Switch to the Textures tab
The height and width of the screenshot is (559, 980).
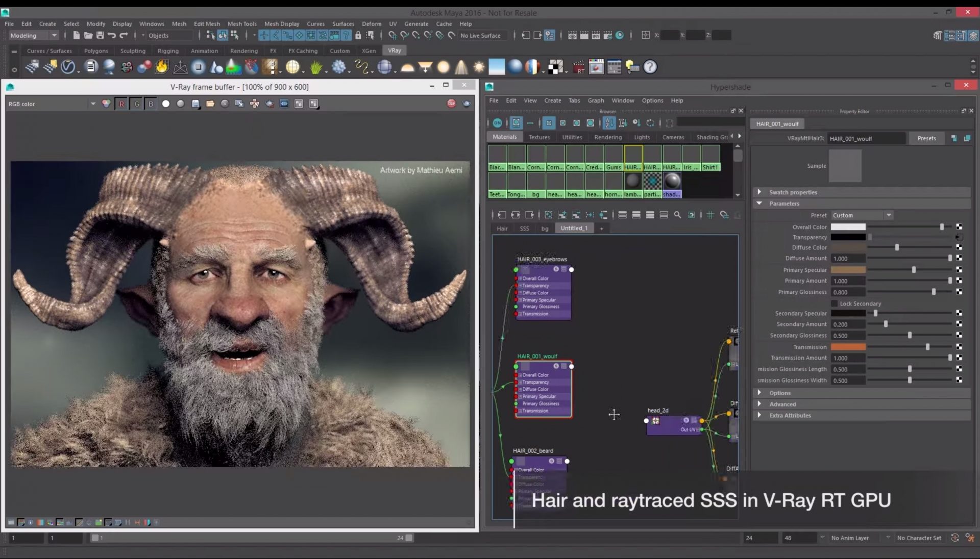coord(539,137)
